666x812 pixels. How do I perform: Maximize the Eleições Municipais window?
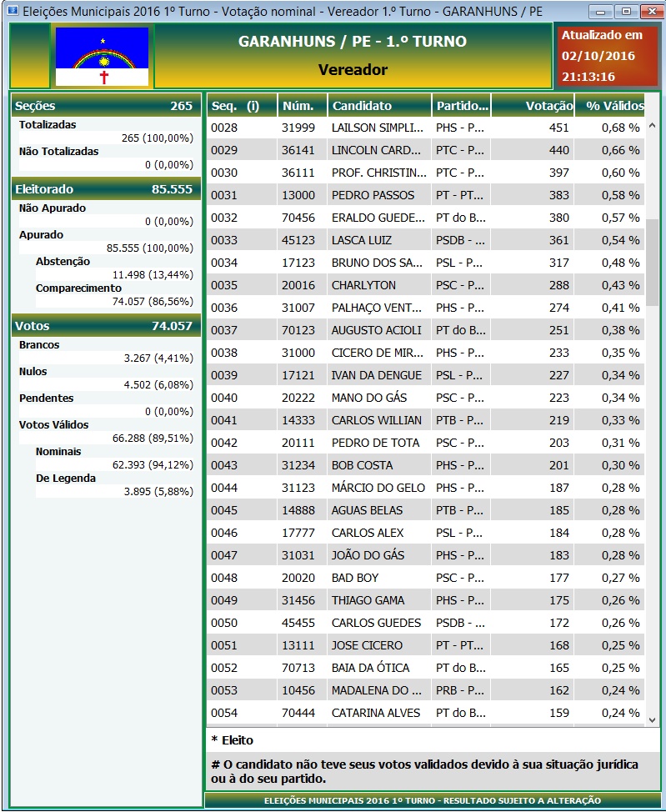[x=626, y=12]
